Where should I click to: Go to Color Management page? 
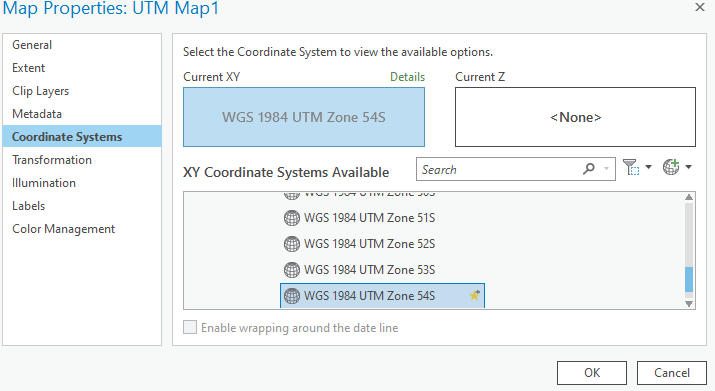point(82,229)
